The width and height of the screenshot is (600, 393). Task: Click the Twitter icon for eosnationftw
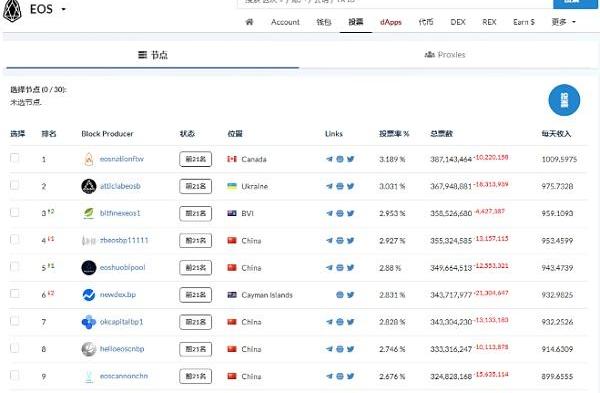pos(351,159)
